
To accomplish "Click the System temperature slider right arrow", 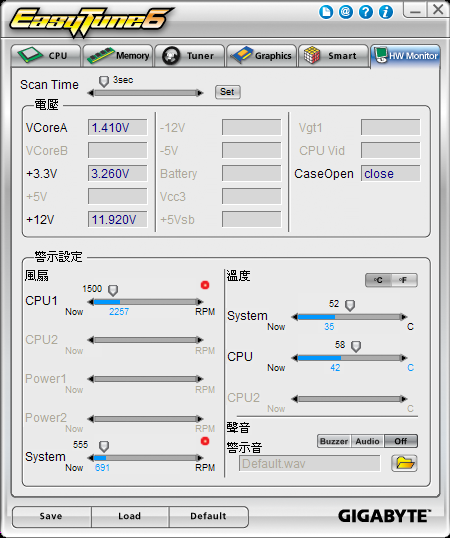I will 404,317.
